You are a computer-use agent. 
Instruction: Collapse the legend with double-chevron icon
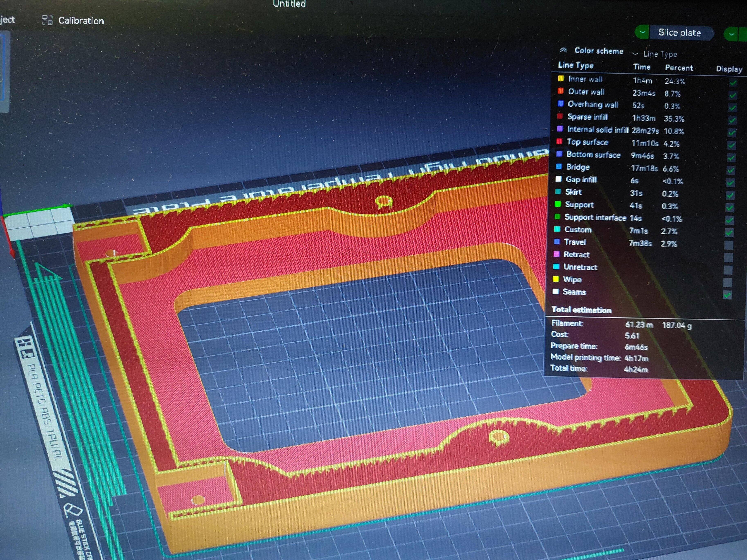click(563, 50)
